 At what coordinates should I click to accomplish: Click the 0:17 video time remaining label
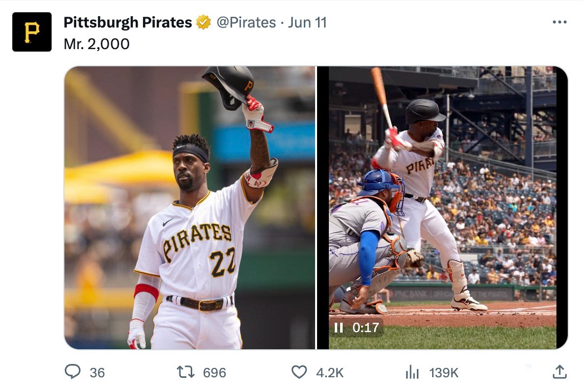[x=366, y=328]
